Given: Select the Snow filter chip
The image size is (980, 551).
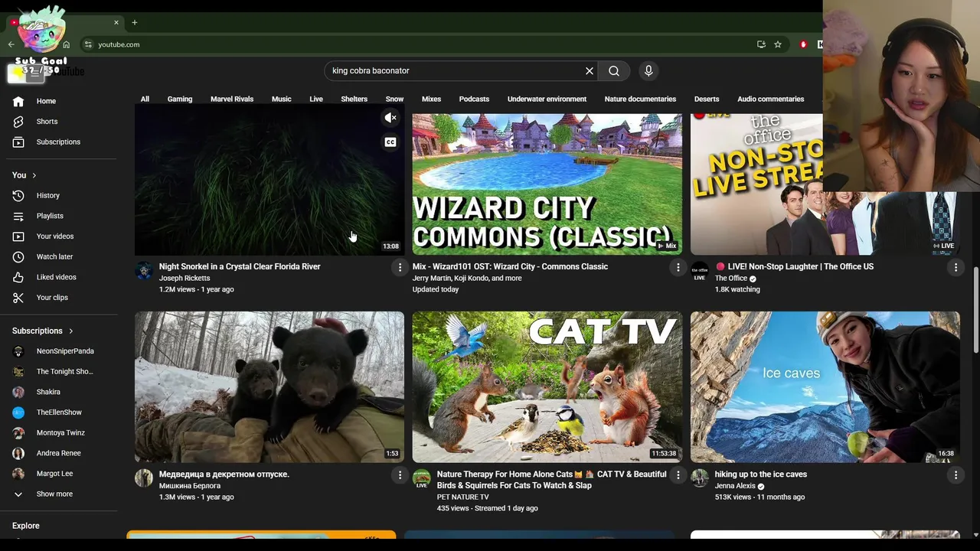Looking at the screenshot, I should (x=394, y=99).
